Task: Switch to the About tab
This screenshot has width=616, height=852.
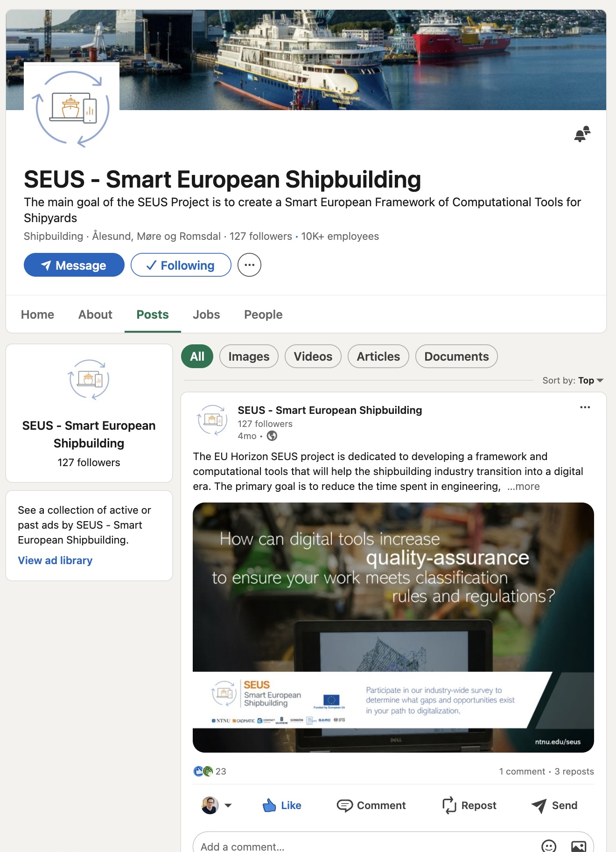Action: coord(95,314)
